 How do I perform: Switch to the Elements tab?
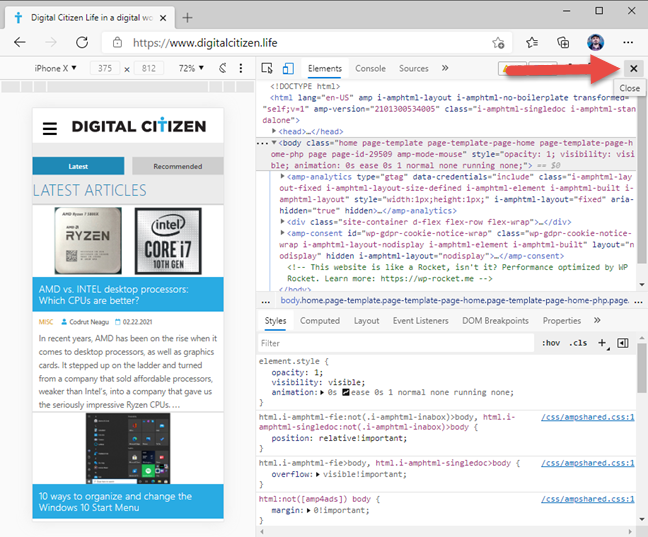click(x=325, y=69)
